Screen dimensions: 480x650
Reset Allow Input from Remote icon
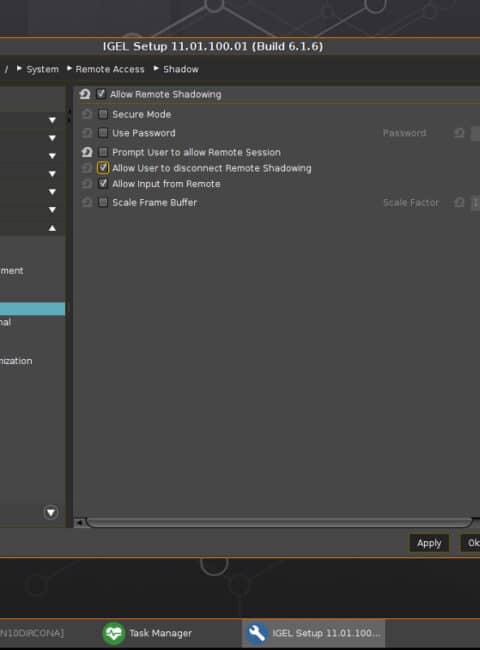tap(87, 184)
